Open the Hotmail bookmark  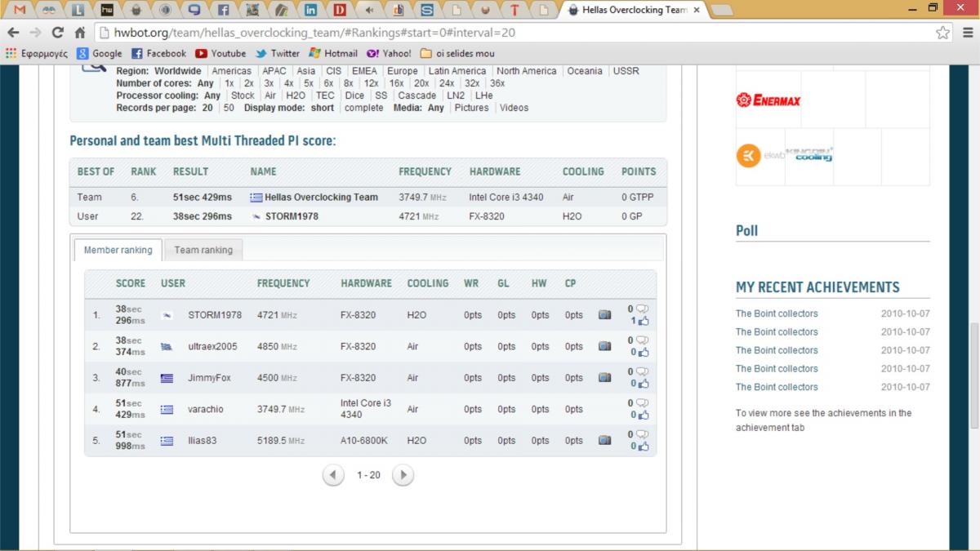(x=332, y=54)
